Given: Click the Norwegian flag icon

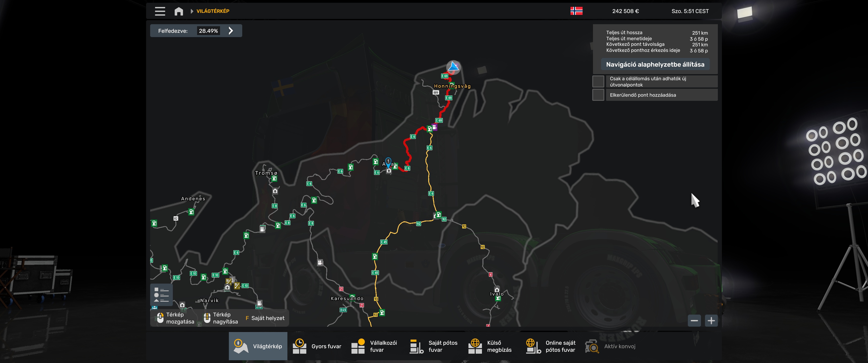Looking at the screenshot, I should pos(576,11).
